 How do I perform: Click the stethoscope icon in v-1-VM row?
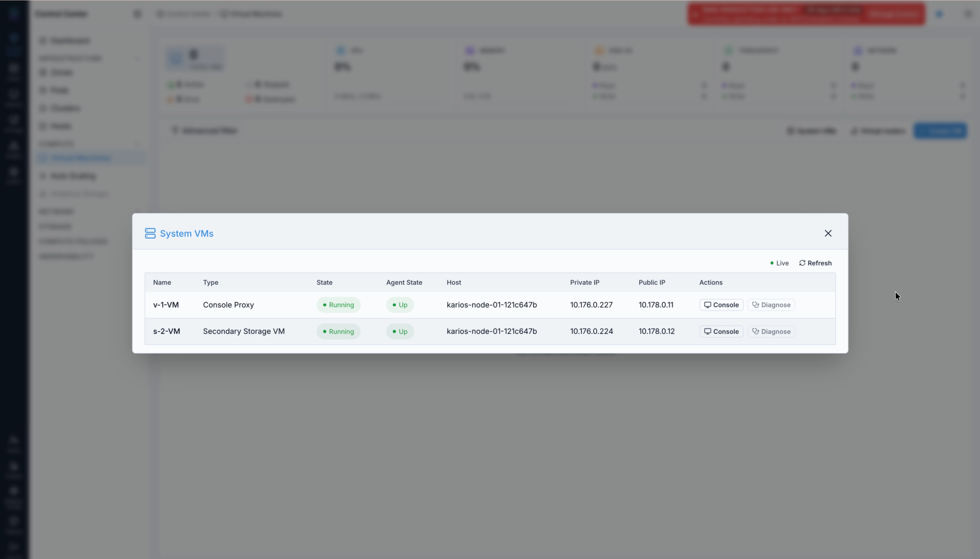pos(755,305)
